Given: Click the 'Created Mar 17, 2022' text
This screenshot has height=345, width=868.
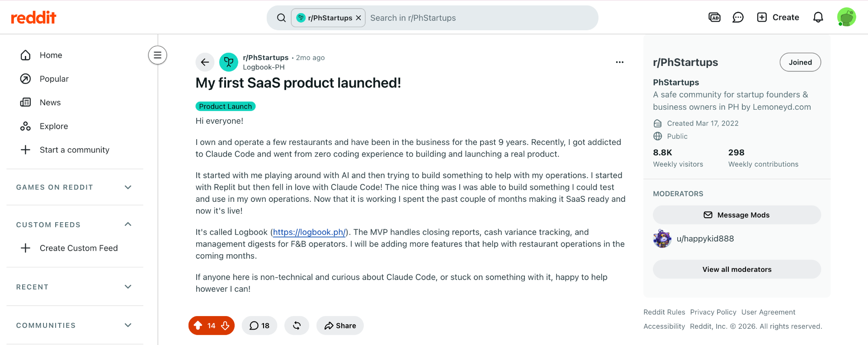Looking at the screenshot, I should (x=703, y=123).
